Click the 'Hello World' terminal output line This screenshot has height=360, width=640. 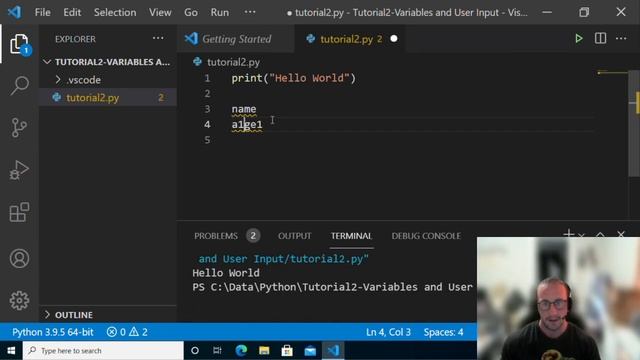tap(226, 273)
